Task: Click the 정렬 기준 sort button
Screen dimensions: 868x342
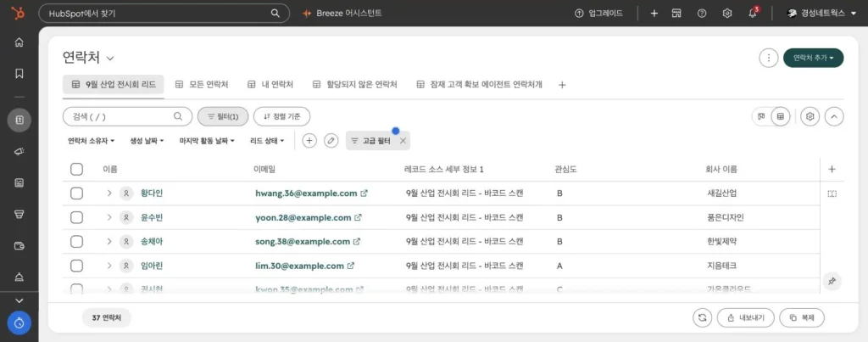Action: click(281, 116)
